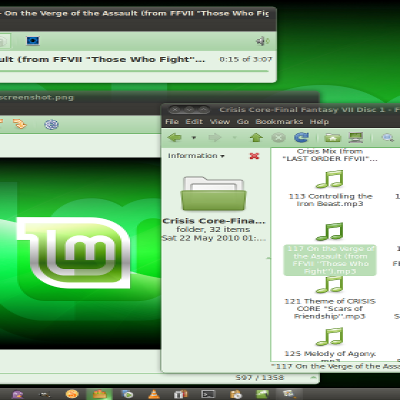The width and height of the screenshot is (400, 400).
Task: Select 113 Controlling the Iron Beast.mp3
Action: (330, 179)
